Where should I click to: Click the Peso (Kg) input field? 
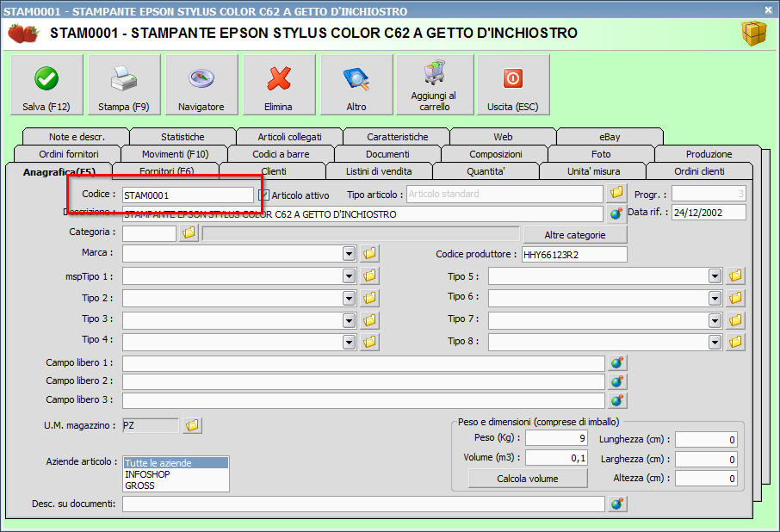point(557,438)
